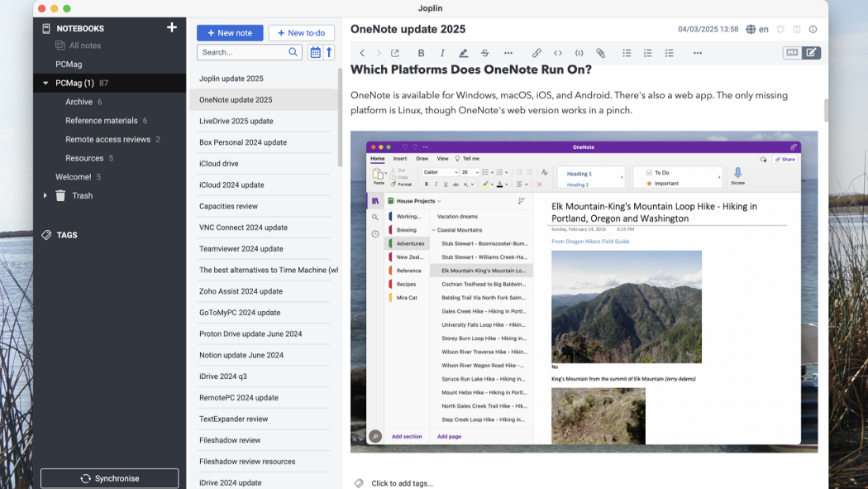Attach a file with paperclip icon
This screenshot has width=868, height=489.
pos(601,53)
